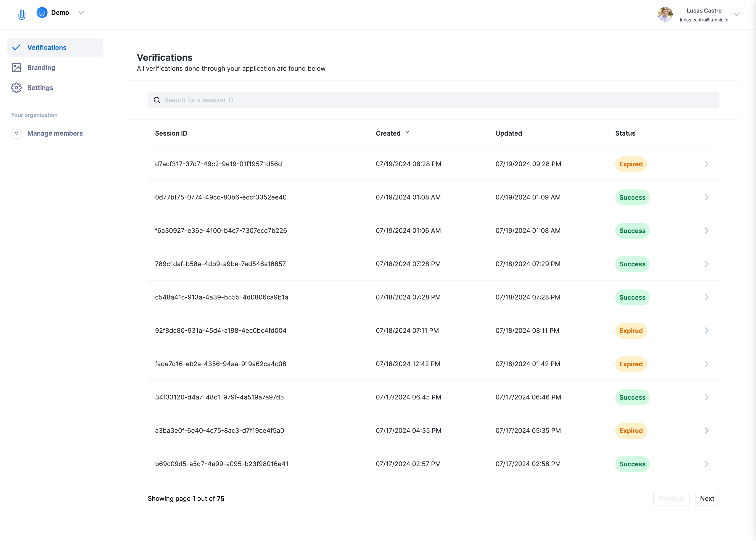756x541 pixels.
Task: Toggle the Created sort arrow
Action: [407, 133]
